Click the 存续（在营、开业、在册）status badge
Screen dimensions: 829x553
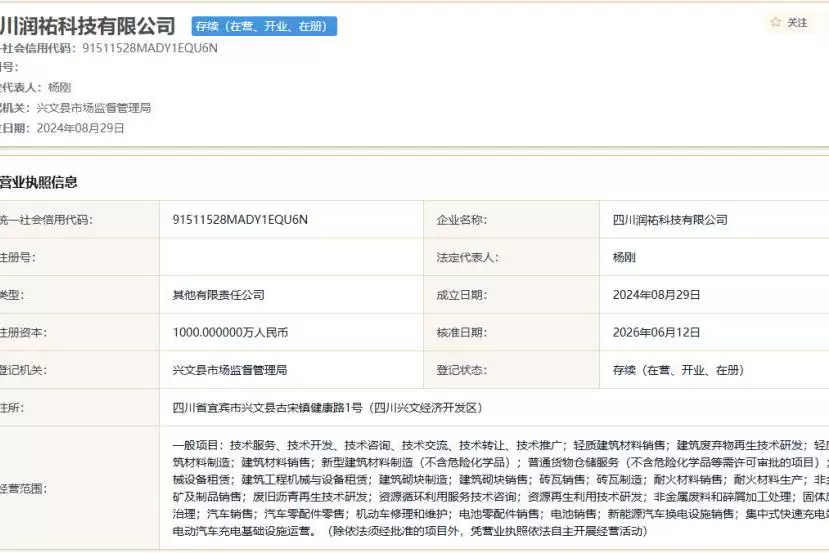[x=264, y=26]
